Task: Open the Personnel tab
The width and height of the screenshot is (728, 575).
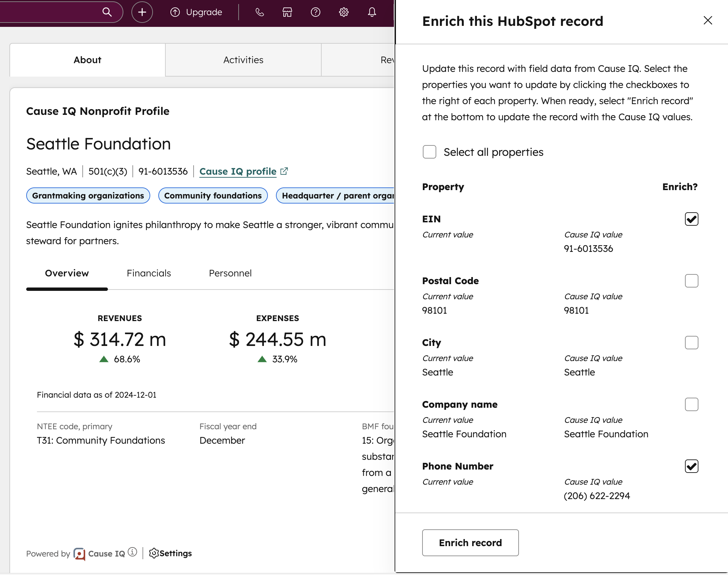Action: click(230, 273)
